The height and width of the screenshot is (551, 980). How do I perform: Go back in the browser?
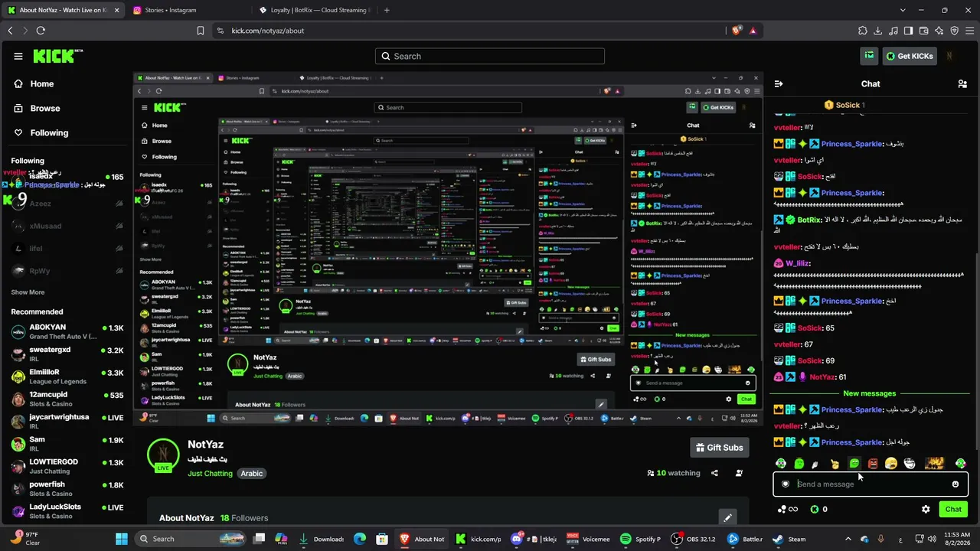coord(10,31)
